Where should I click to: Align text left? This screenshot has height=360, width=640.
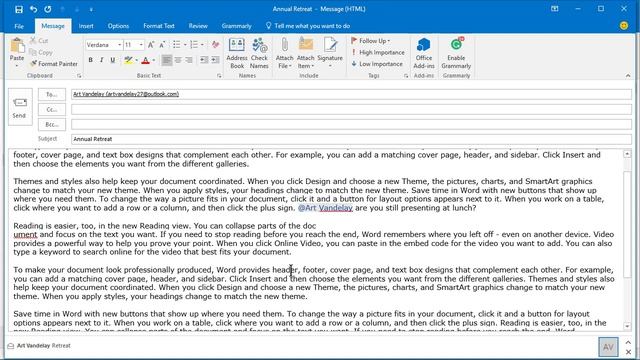click(166, 60)
